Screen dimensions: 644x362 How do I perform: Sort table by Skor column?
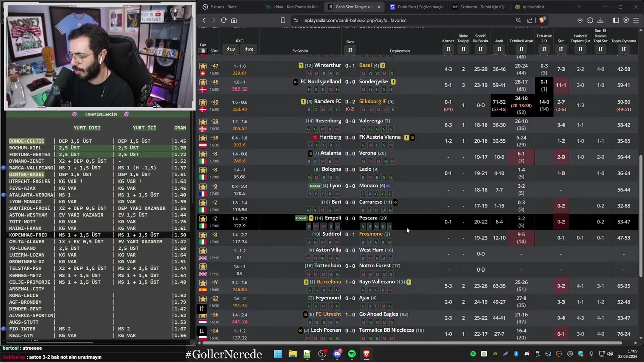350,50
